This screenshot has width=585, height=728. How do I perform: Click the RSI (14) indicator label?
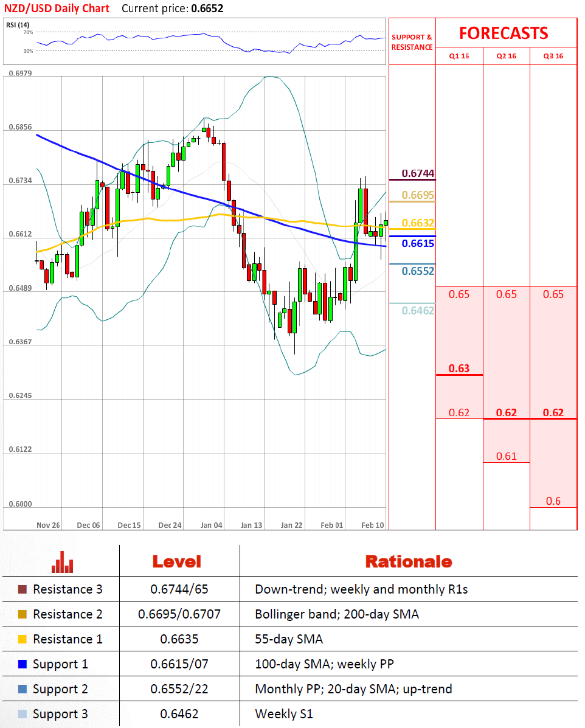tap(18, 24)
